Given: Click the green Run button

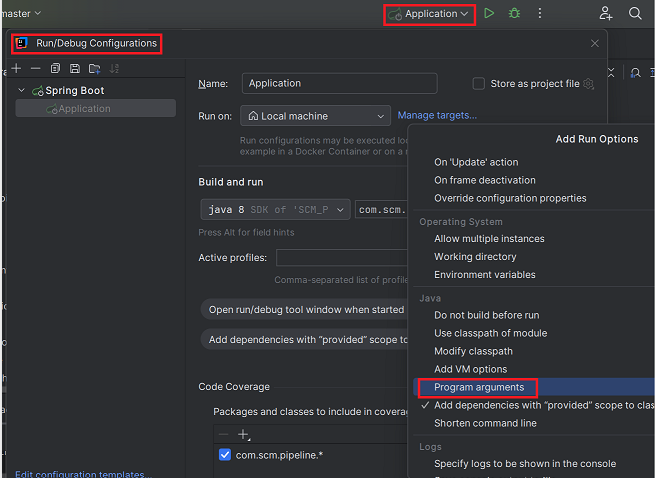Looking at the screenshot, I should [x=489, y=13].
